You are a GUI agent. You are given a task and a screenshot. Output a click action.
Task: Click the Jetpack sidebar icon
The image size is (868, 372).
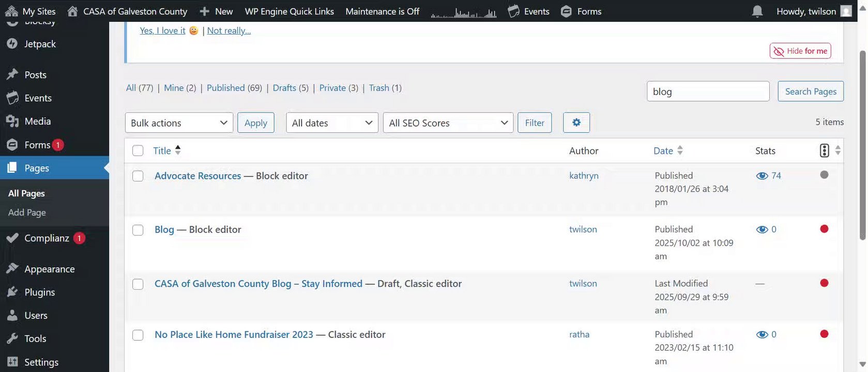pyautogui.click(x=12, y=44)
